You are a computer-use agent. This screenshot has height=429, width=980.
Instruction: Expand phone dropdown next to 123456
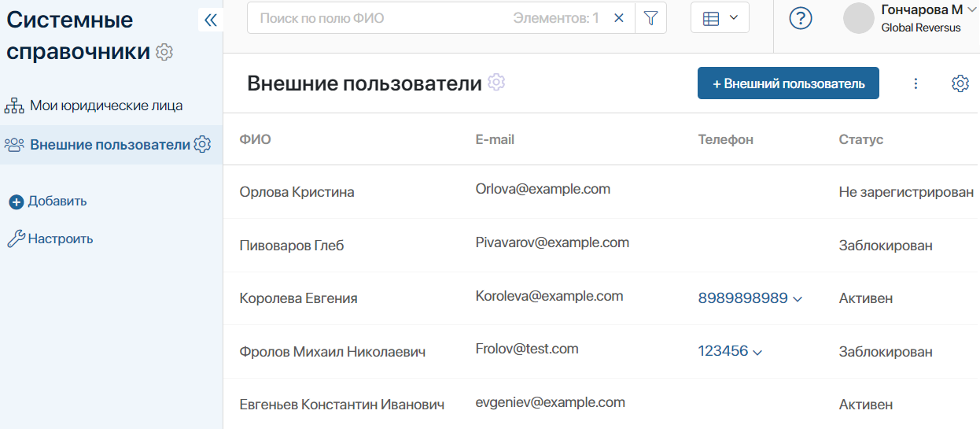[x=757, y=353]
